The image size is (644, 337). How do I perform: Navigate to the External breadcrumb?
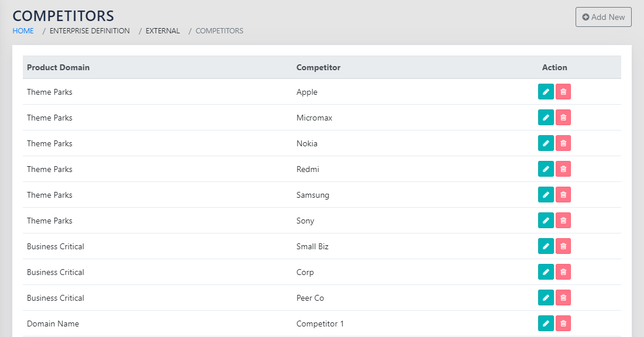click(x=163, y=31)
